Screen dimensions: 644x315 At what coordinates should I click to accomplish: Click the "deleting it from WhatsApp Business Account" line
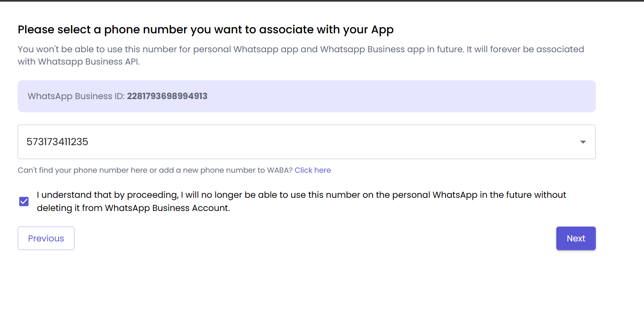[x=133, y=208]
